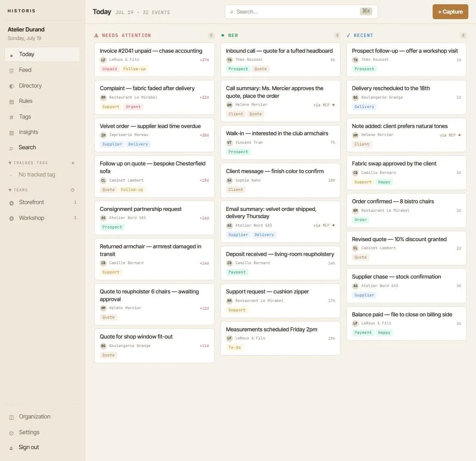This screenshot has height=461, width=476.
Task: Click the Capture button
Action: [450, 12]
